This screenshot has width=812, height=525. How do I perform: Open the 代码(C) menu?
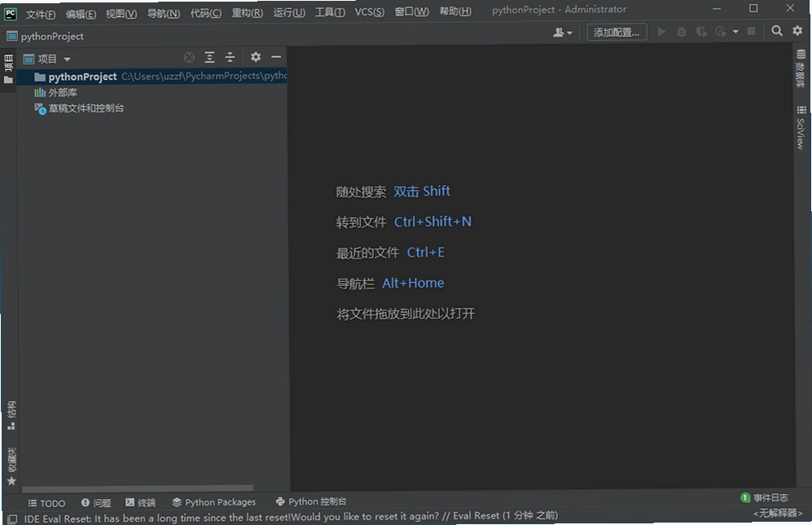205,14
